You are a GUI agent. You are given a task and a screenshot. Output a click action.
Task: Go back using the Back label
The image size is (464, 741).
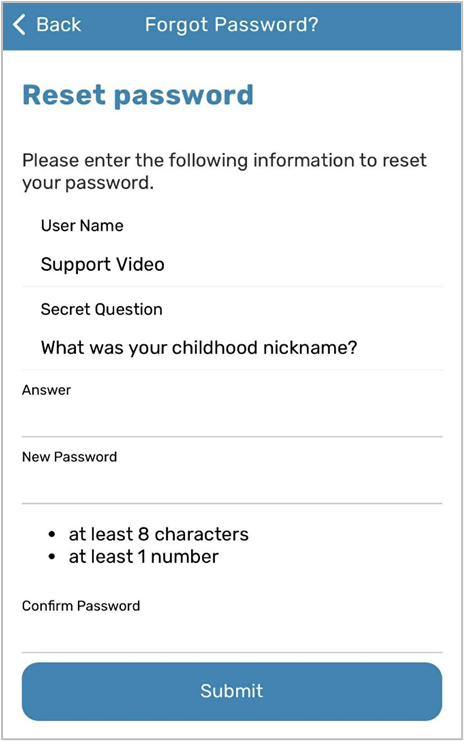[59, 25]
